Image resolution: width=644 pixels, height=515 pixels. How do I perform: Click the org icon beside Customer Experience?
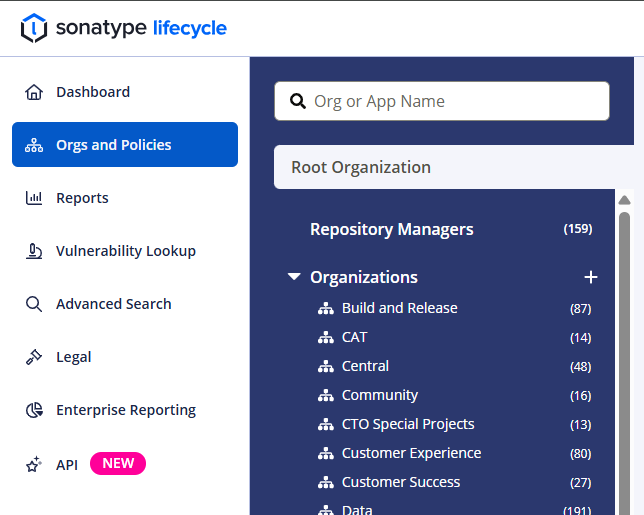click(326, 453)
